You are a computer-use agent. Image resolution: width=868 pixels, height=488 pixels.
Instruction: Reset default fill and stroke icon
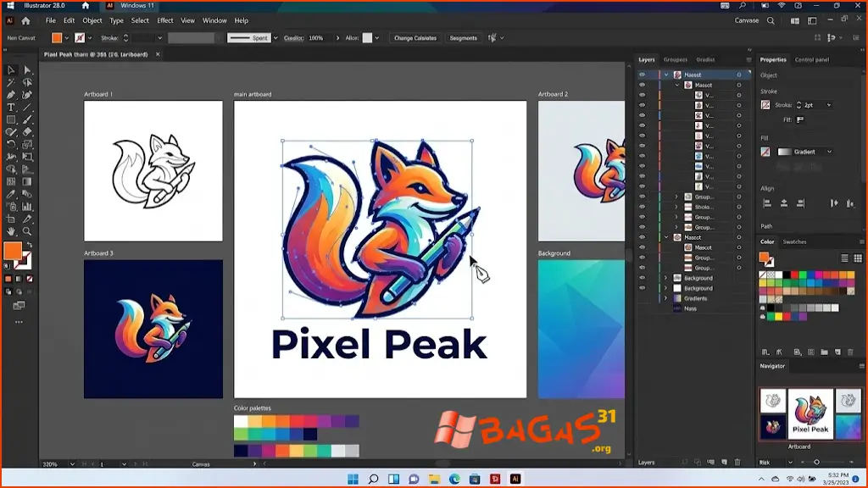(7, 266)
